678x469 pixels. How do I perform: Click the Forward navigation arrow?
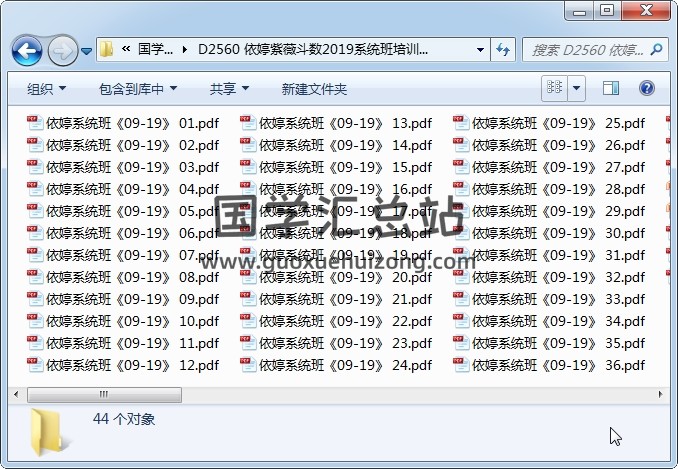point(62,51)
